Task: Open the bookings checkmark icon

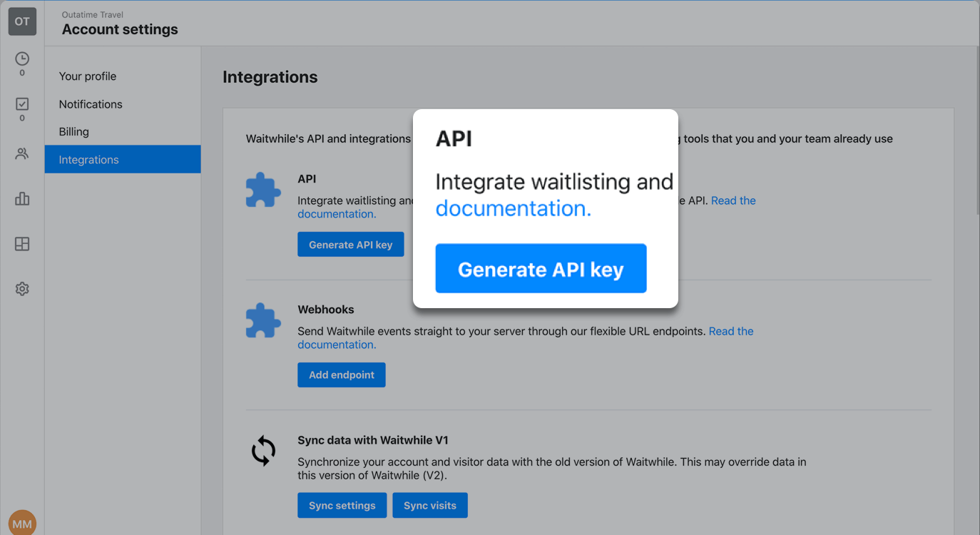Action: (22, 104)
